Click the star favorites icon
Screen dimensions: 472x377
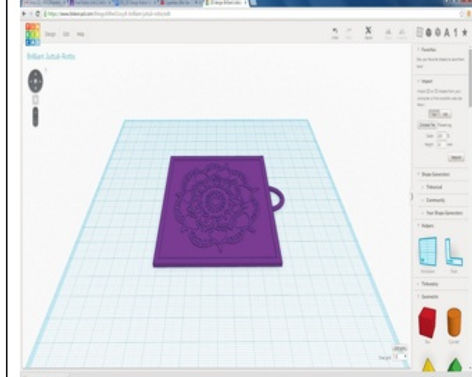point(464,32)
